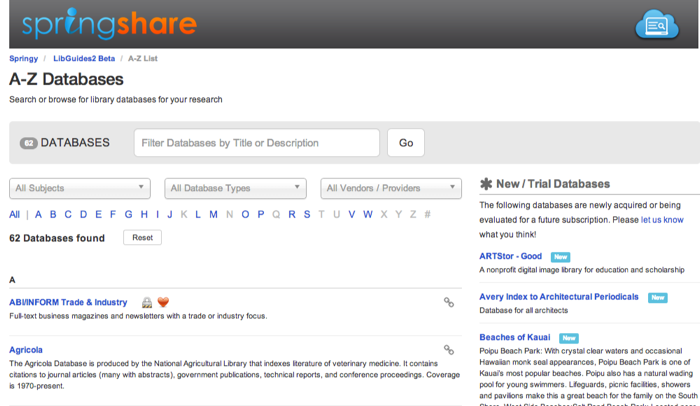
Task: Filter databases by letter L
Action: tap(198, 214)
